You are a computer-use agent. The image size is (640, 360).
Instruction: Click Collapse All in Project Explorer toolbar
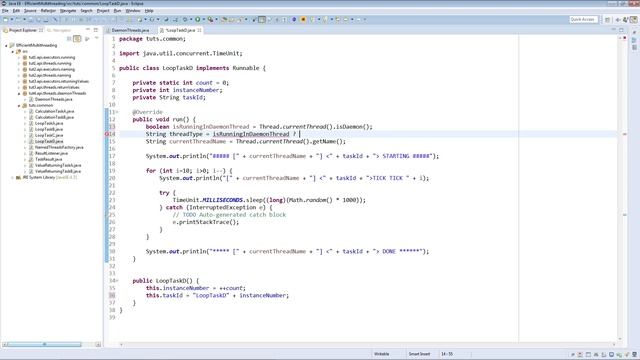click(x=69, y=39)
